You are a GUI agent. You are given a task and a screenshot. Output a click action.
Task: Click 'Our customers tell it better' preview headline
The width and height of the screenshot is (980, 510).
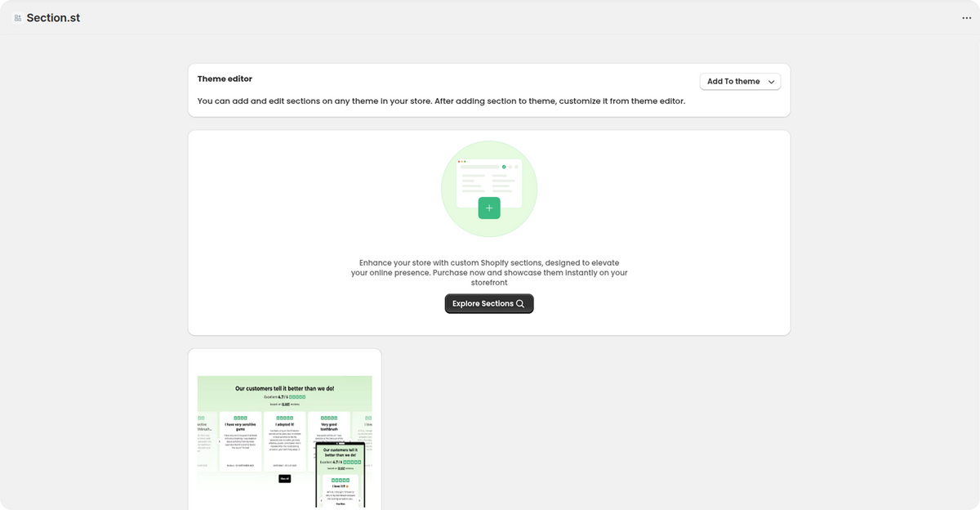(284, 389)
